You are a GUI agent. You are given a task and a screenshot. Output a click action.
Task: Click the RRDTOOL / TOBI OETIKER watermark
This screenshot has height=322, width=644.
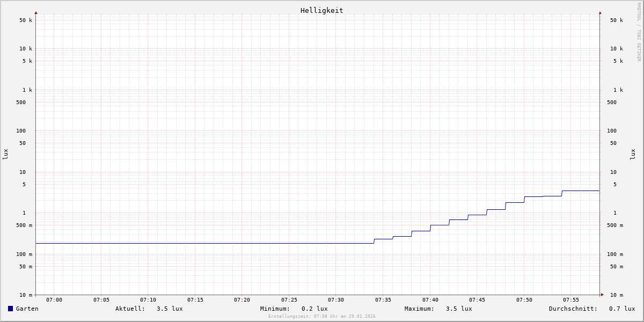[639, 32]
